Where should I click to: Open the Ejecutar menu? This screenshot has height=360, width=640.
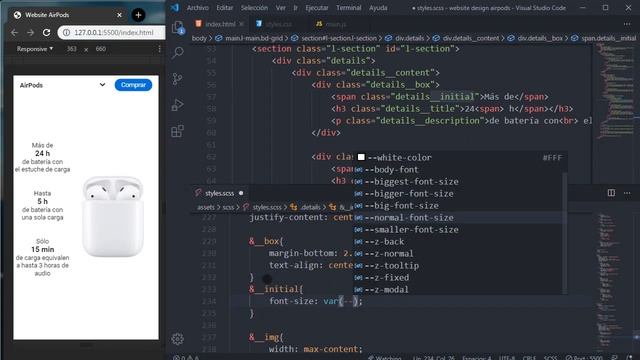[x=317, y=8]
